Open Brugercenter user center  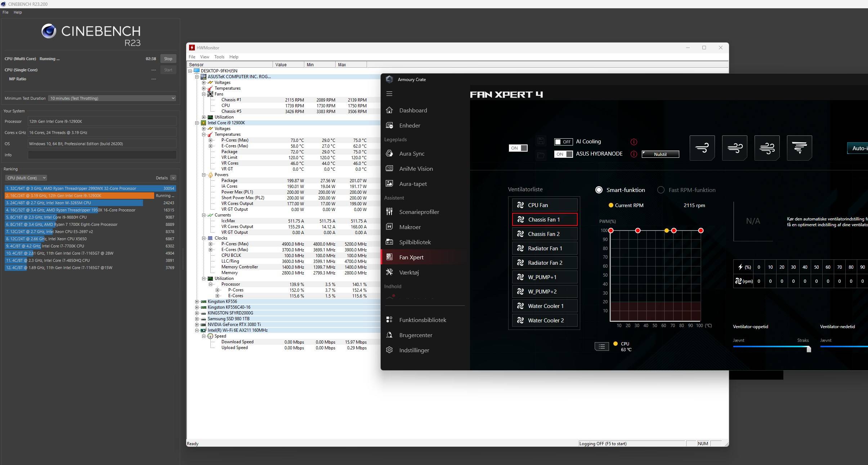click(416, 335)
